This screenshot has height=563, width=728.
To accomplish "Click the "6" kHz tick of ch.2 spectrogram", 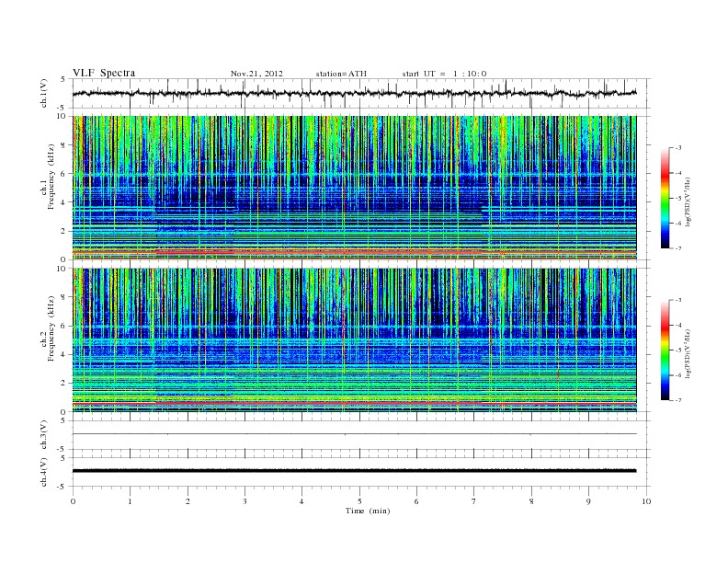I will [x=63, y=326].
